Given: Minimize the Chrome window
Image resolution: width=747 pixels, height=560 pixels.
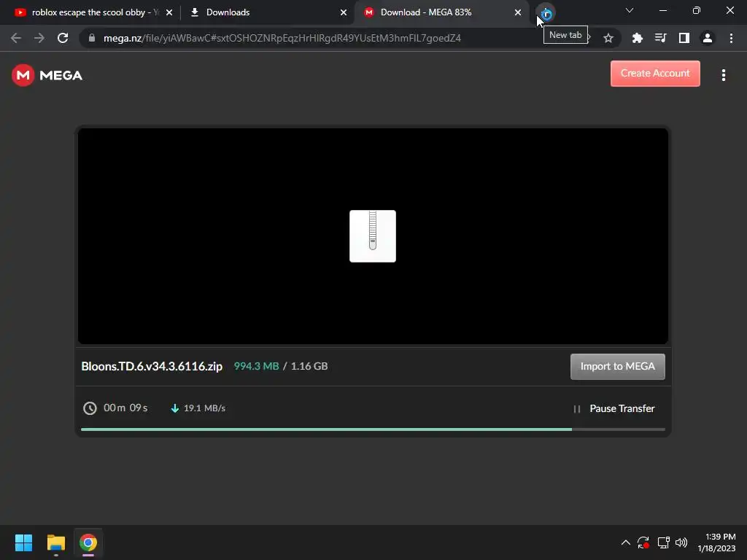Looking at the screenshot, I should (662, 10).
